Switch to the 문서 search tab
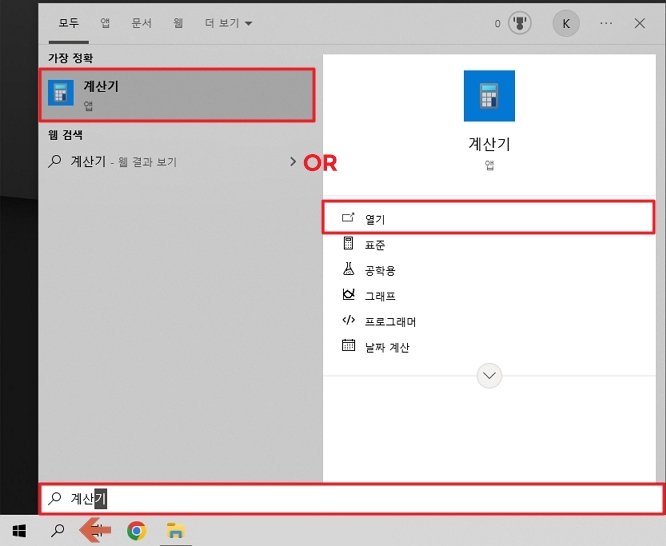 click(141, 23)
